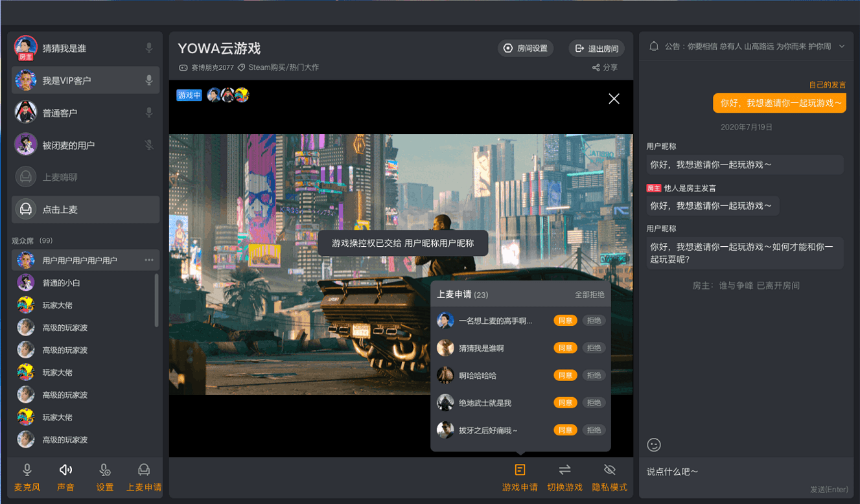Approve request from 一名想上麦的高手啊...

[565, 321]
